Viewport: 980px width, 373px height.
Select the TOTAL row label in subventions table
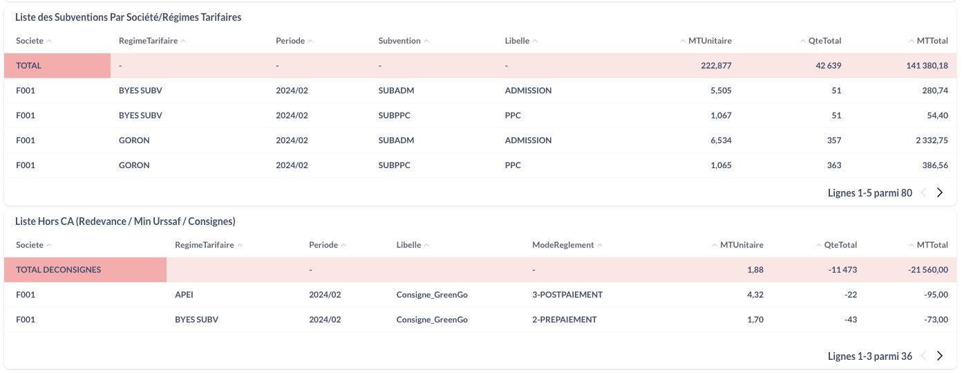[x=29, y=66]
